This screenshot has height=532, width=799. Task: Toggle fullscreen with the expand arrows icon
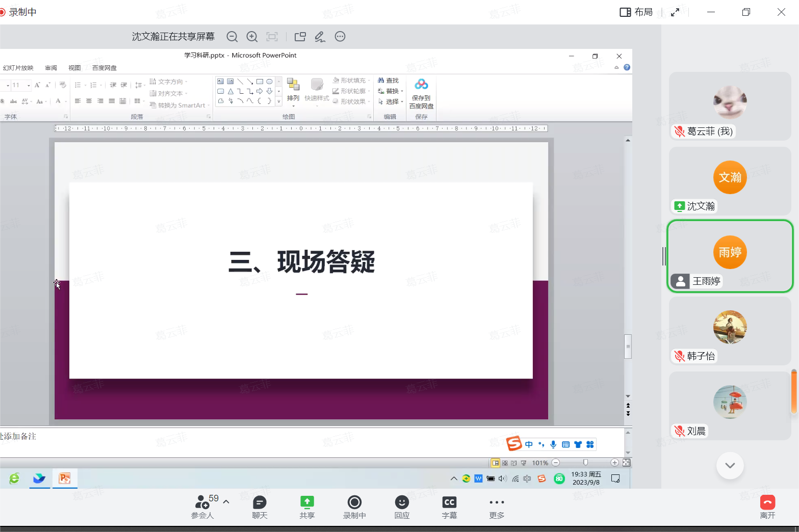(x=675, y=12)
